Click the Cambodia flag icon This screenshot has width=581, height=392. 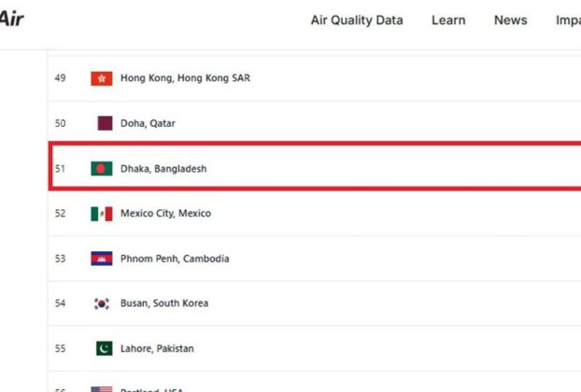pyautogui.click(x=102, y=259)
